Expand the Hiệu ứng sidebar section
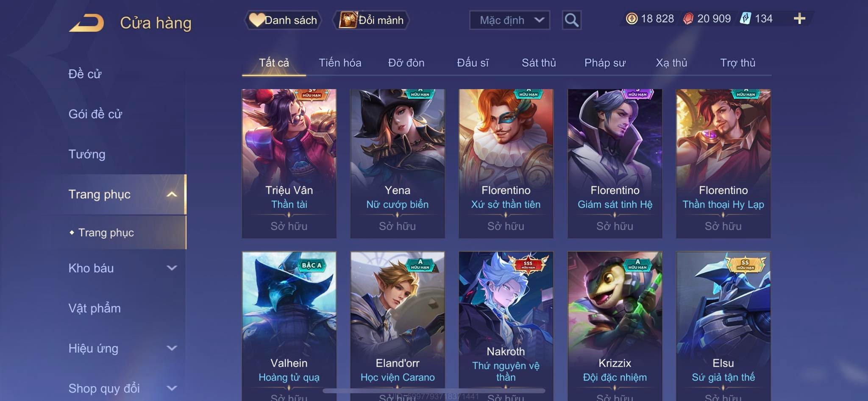This screenshot has height=401, width=868. click(x=172, y=348)
